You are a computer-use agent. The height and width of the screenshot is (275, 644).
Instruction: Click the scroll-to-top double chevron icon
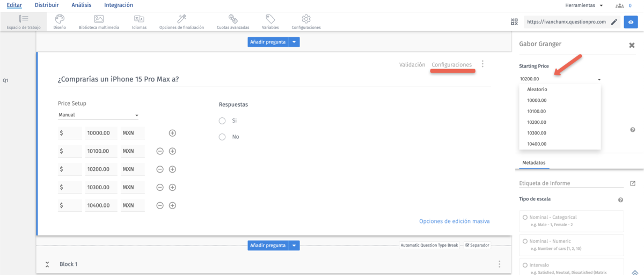click(635, 272)
